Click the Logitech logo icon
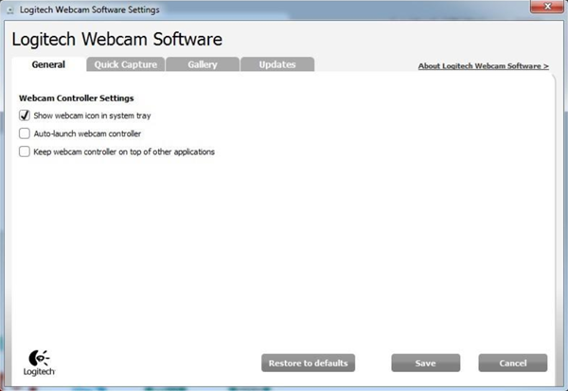The image size is (568, 392). pos(39,363)
